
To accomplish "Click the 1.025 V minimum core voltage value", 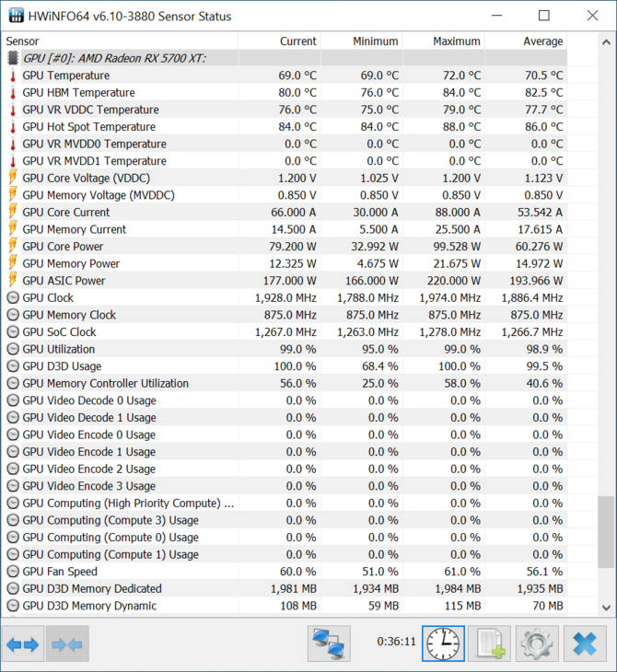I will point(379,178).
